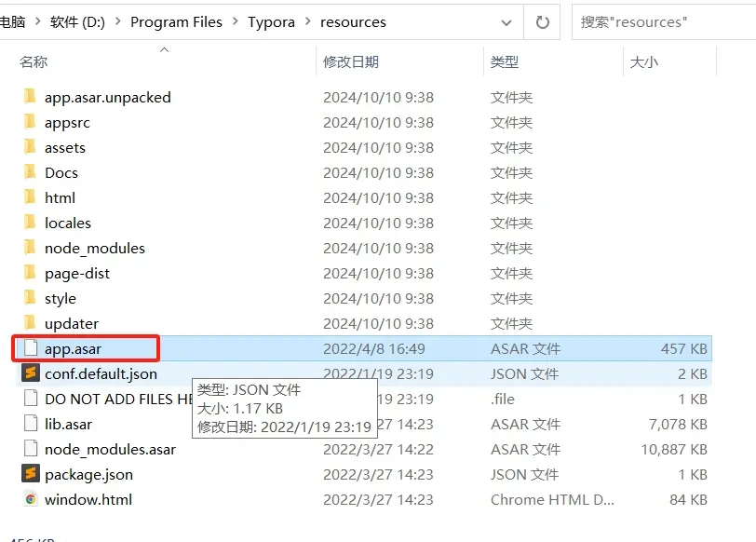Screen dimensions: 756x542
Task: Click the 457 KB size cell
Action: [683, 348]
